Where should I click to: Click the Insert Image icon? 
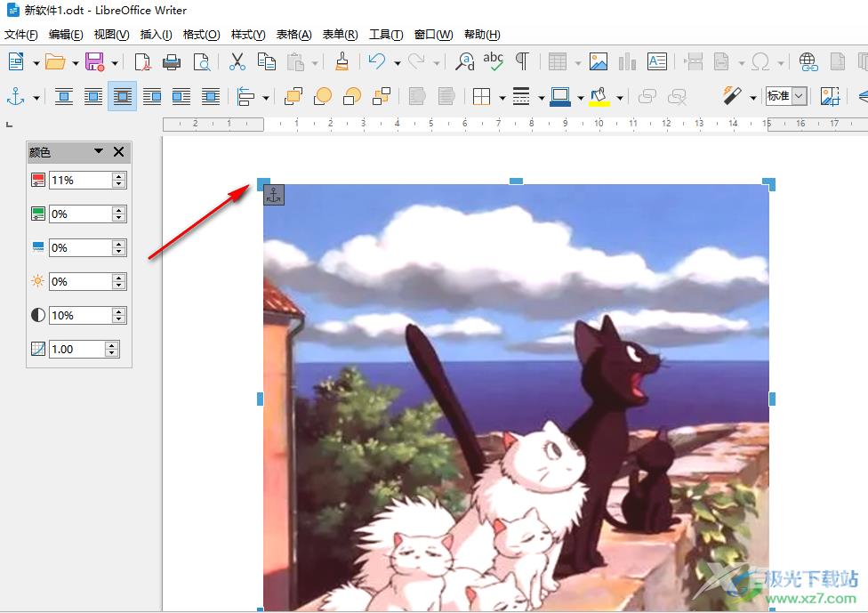coord(599,61)
